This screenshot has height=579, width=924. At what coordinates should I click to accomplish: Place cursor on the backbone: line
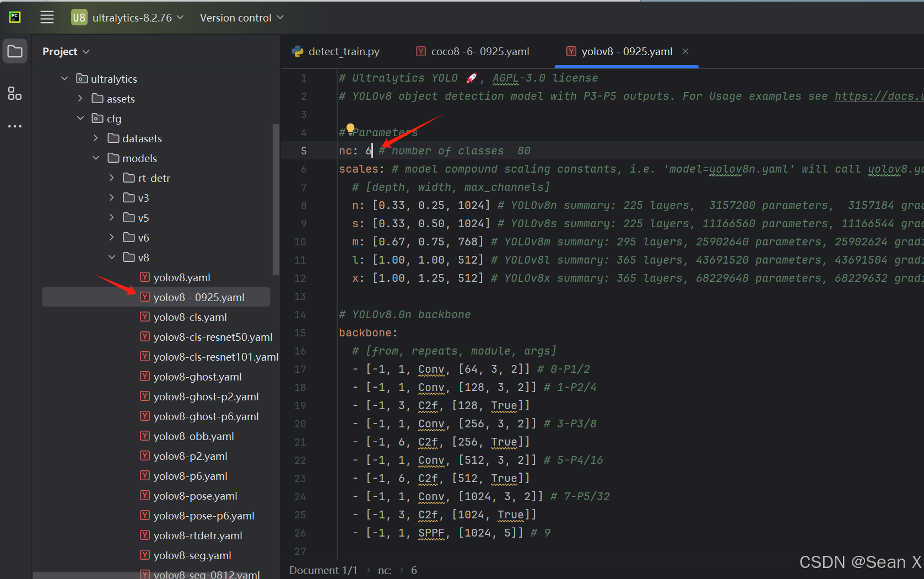(368, 333)
